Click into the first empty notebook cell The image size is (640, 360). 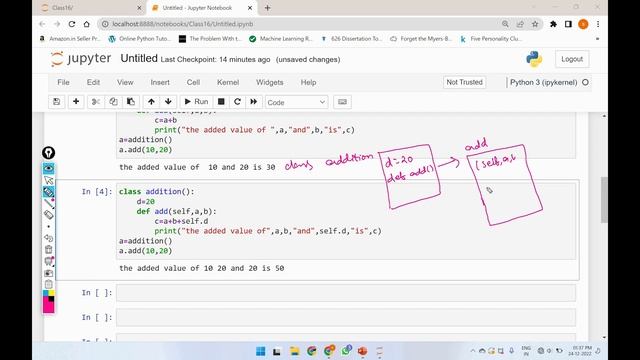pyautogui.click(x=346, y=293)
